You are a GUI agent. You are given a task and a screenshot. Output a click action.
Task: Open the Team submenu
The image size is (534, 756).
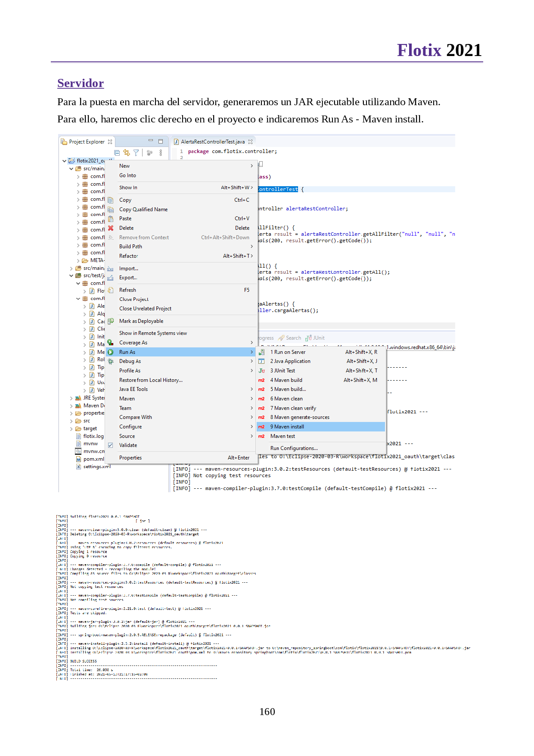182,408
